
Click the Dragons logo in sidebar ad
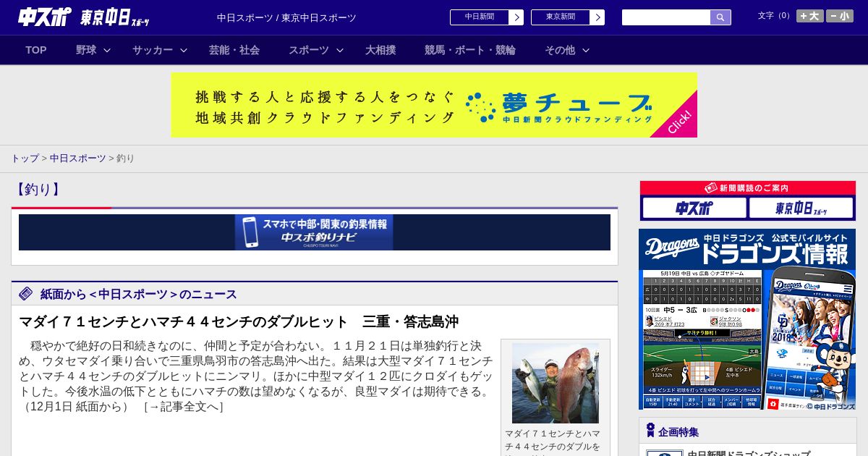(x=671, y=247)
